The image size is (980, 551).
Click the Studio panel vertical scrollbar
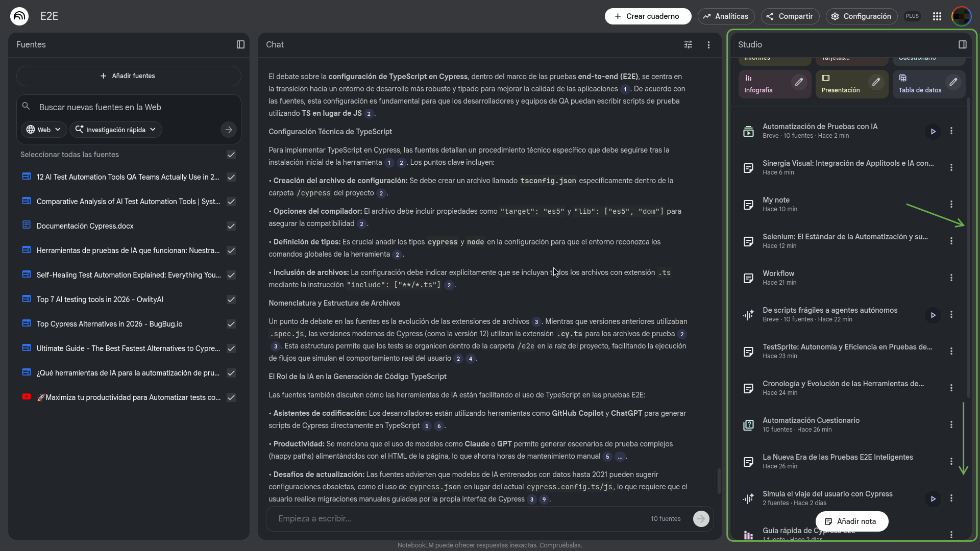969,247
